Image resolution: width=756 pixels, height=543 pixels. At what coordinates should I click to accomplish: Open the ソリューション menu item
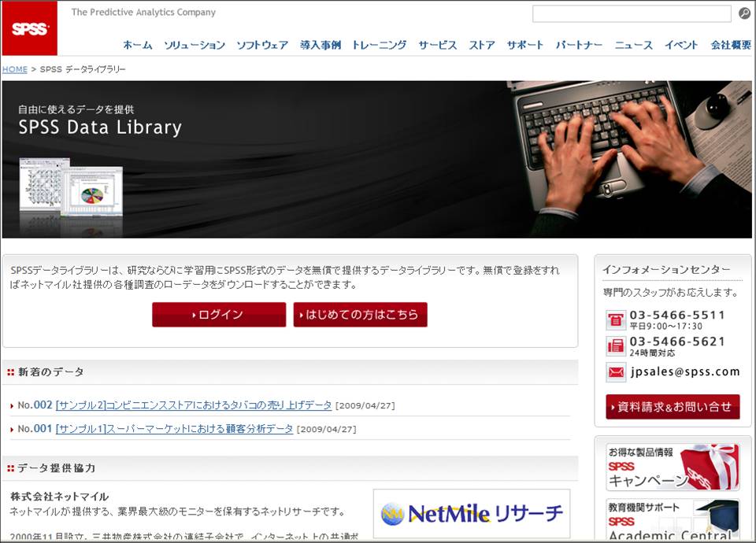pyautogui.click(x=195, y=46)
